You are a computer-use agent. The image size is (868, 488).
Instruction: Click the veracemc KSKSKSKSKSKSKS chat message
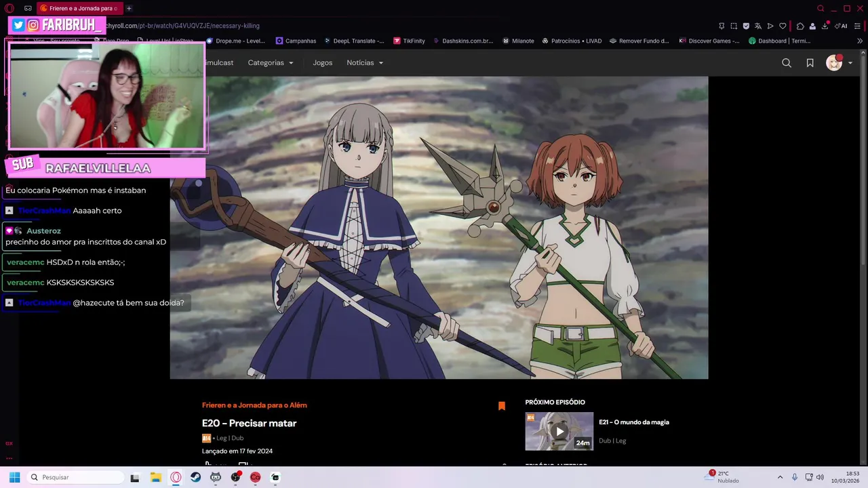(x=60, y=283)
